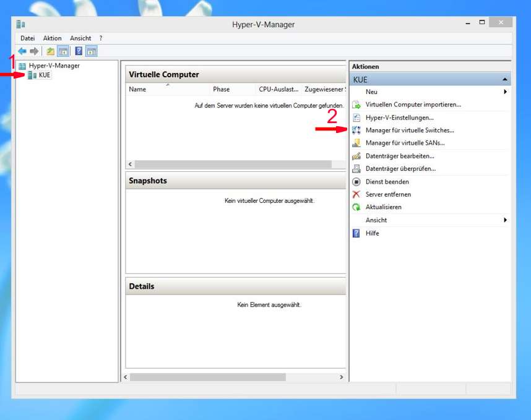Close the Hyper-V-Manager window
The image size is (531, 420).
click(501, 23)
